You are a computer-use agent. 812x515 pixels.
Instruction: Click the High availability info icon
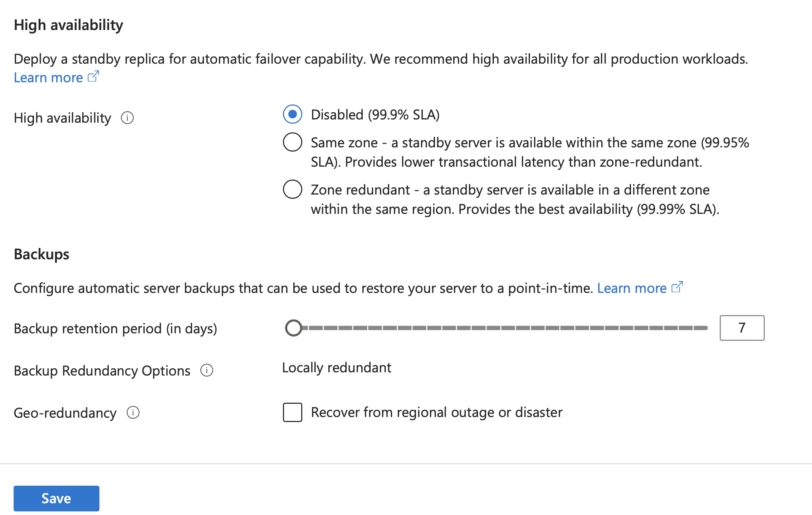tap(127, 118)
